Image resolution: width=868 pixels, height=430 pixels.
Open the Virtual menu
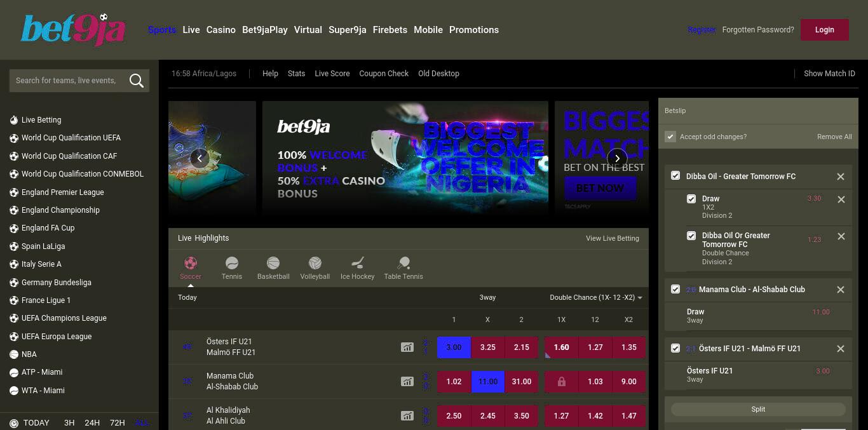pos(308,30)
